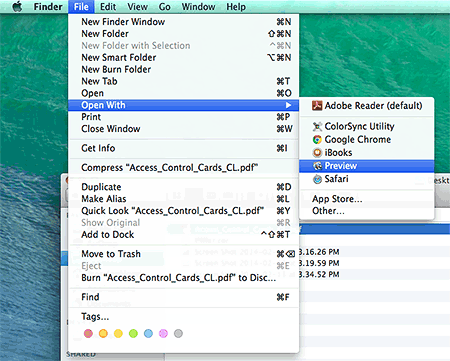450x361 pixels.
Task: Open the Window menu
Action: tap(198, 7)
